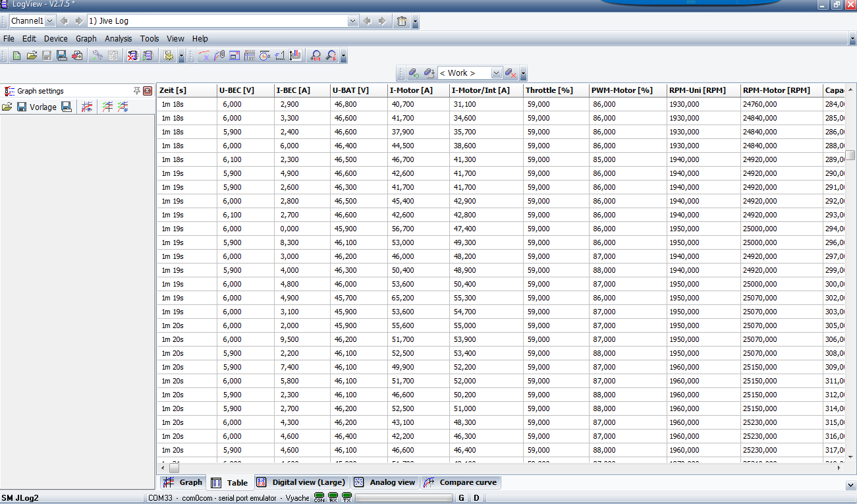Click the clock with X time icon
Viewport: 857px width, 504px height.
pyautogui.click(x=265, y=56)
